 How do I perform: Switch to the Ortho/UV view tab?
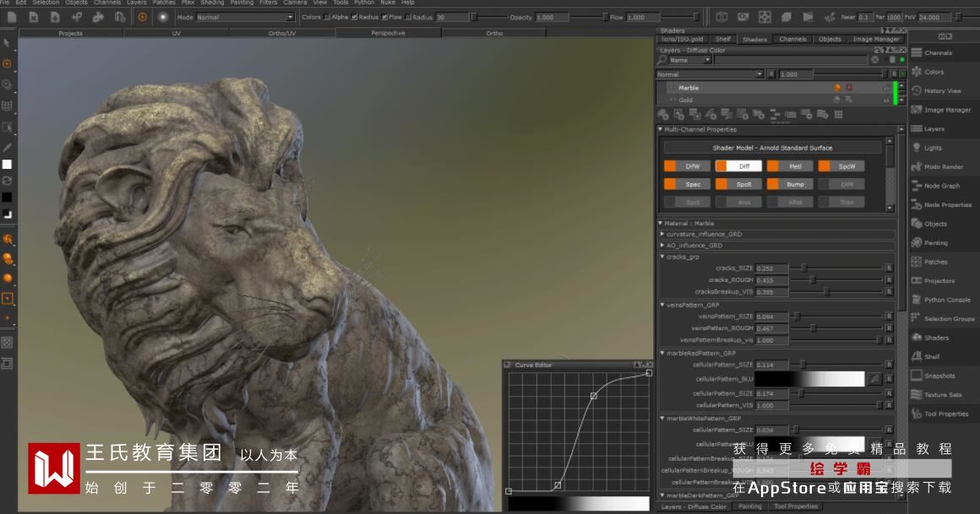pyautogui.click(x=282, y=33)
